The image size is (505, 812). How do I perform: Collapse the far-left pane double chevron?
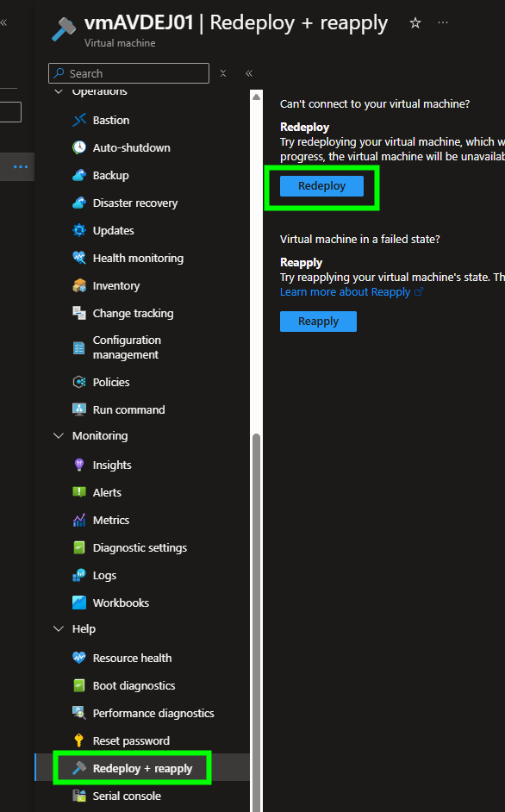point(3,22)
